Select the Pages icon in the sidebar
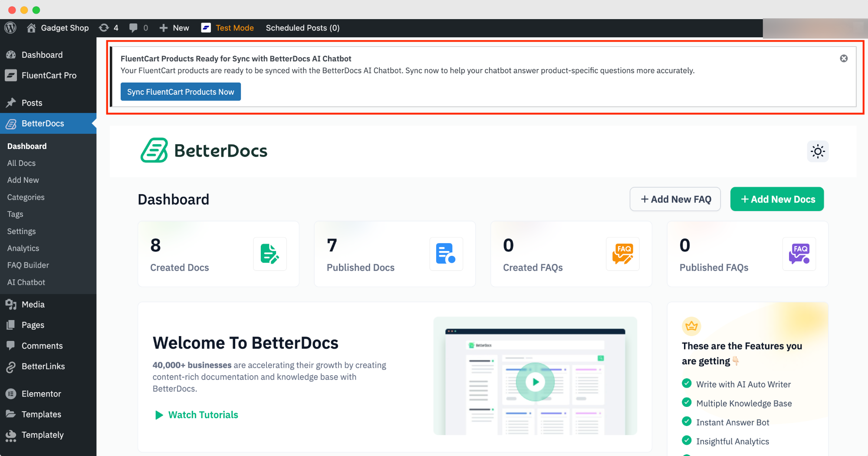This screenshot has width=868, height=456. pyautogui.click(x=12, y=324)
